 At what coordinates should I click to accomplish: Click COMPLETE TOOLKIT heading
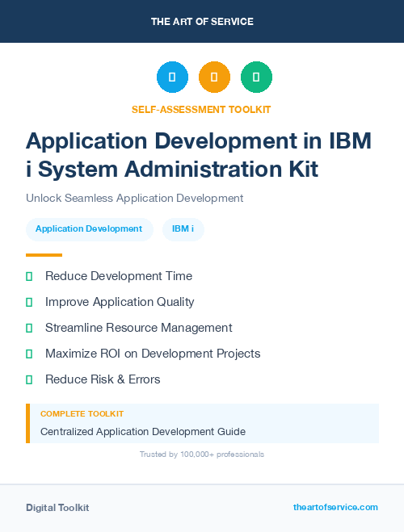[82, 414]
